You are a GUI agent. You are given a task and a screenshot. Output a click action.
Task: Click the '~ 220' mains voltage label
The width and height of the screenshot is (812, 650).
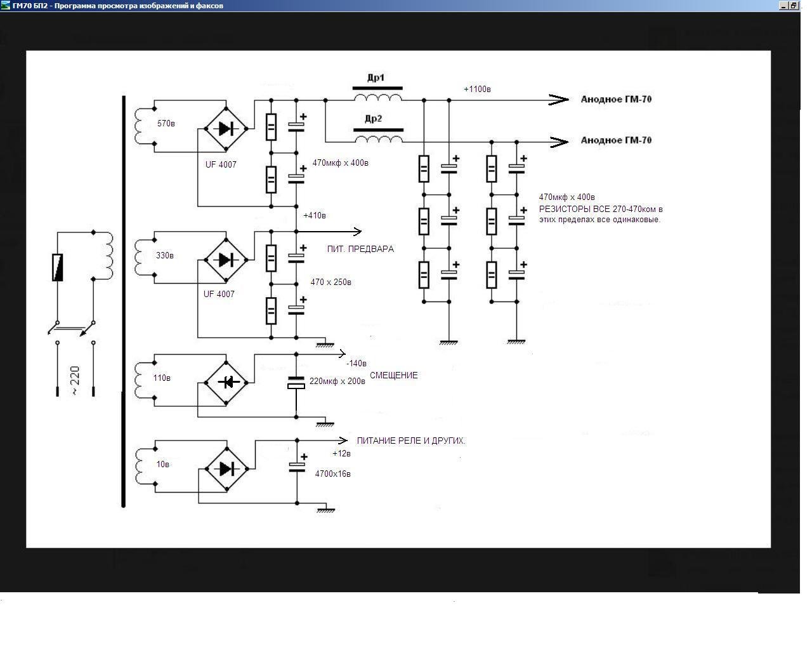pyautogui.click(x=75, y=381)
